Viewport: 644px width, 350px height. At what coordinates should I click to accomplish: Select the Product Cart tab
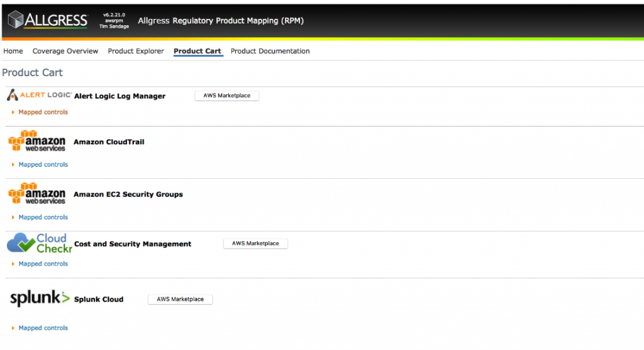197,51
